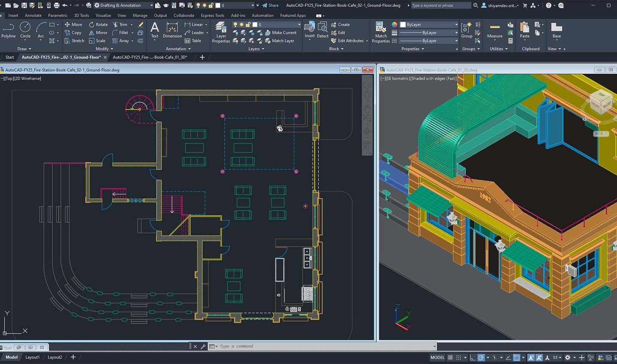This screenshot has width=617, height=364.
Task: Toggle annotation visibility in status bar
Action: (531, 357)
